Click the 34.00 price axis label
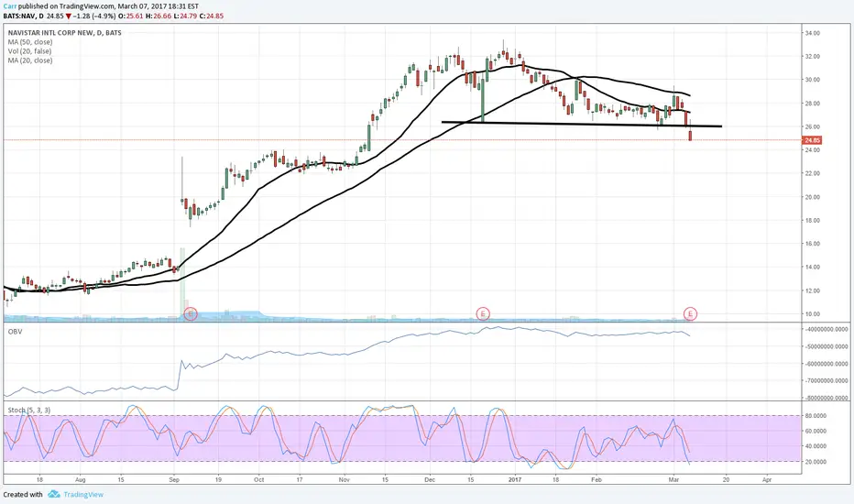 click(x=812, y=33)
